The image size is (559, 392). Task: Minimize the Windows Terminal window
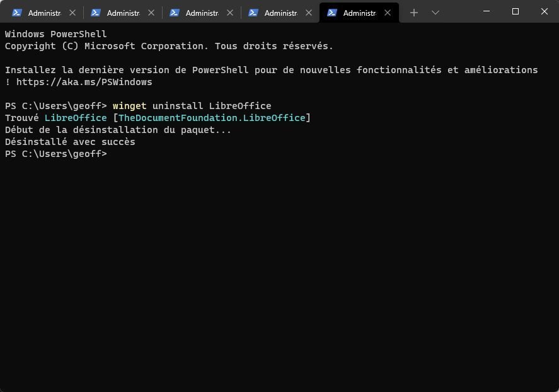coord(487,11)
